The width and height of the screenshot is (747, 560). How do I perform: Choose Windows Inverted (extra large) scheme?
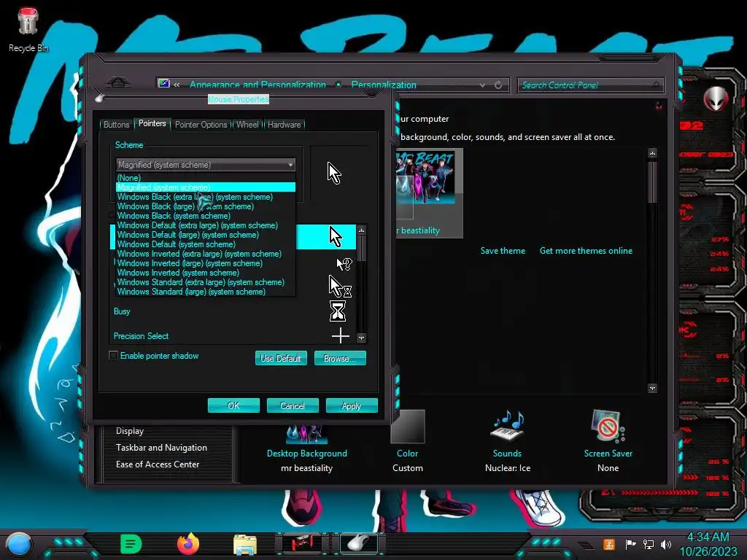(205, 254)
